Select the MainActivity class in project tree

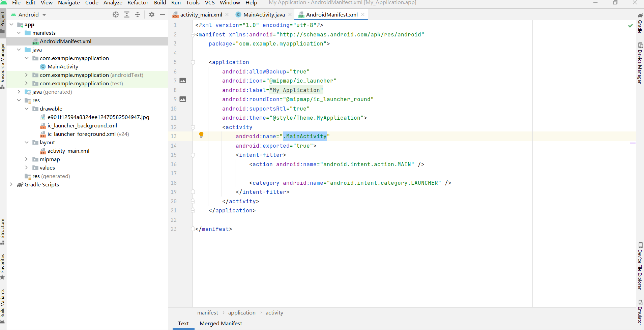(63, 67)
